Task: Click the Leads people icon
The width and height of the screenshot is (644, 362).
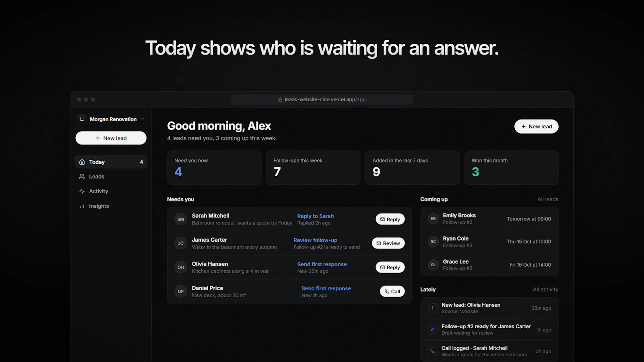Action: point(82,177)
